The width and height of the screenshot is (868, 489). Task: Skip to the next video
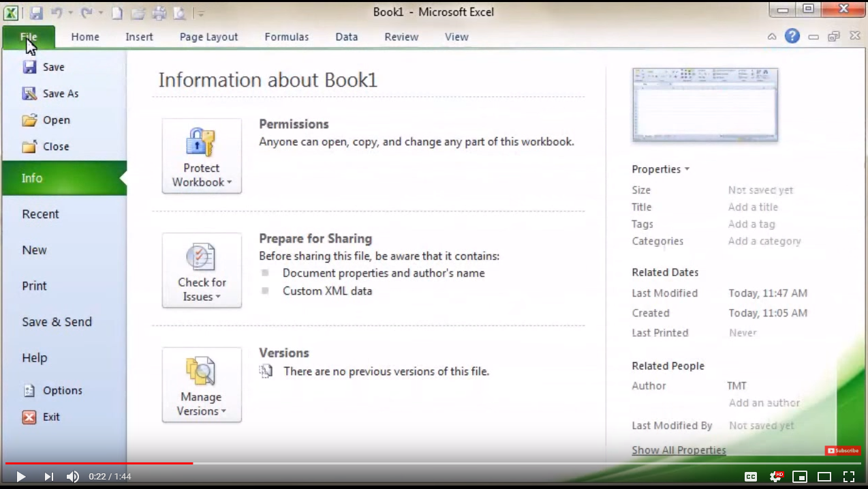[x=48, y=477]
